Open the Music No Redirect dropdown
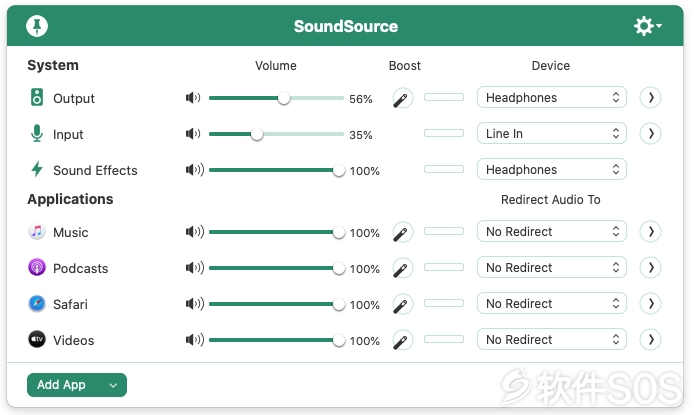 coord(551,231)
